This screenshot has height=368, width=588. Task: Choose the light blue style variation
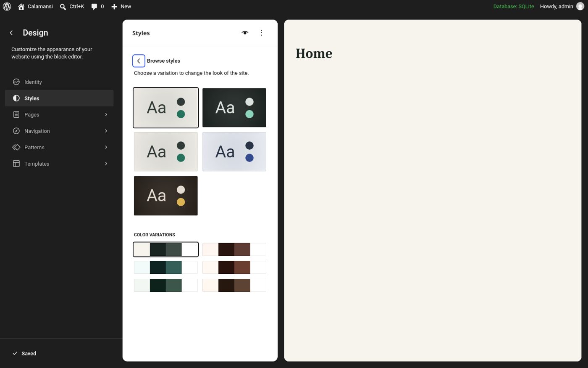tap(234, 152)
